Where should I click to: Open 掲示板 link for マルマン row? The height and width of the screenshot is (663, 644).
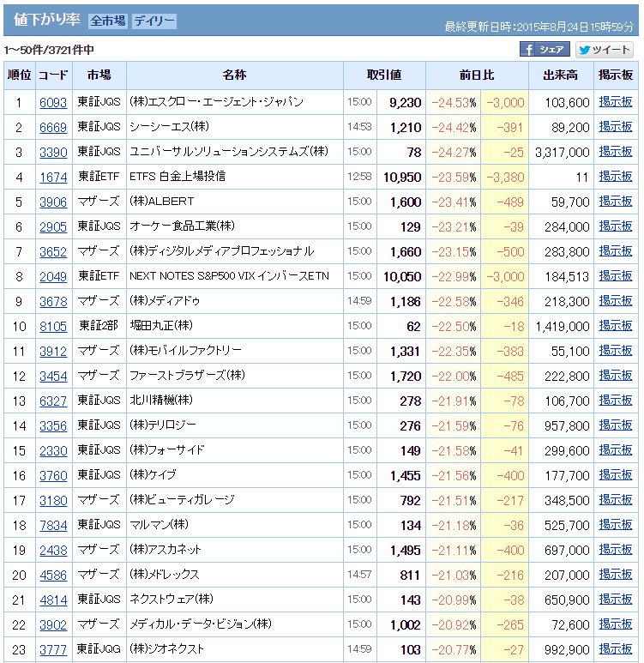pos(615,525)
